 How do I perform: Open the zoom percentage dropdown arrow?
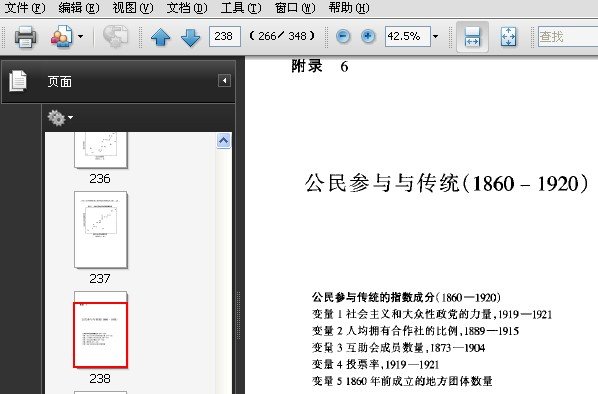pos(436,37)
